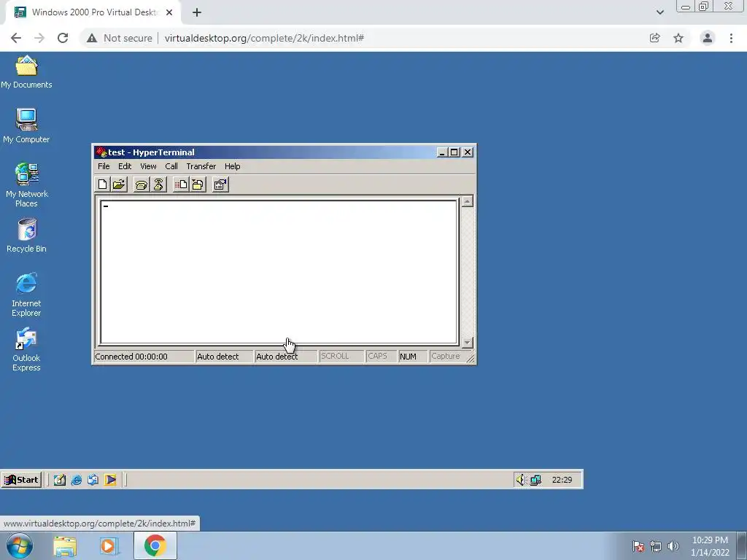This screenshot has height=560, width=747.
Task: Click the virtual desktop volume tray icon
Action: click(x=521, y=480)
